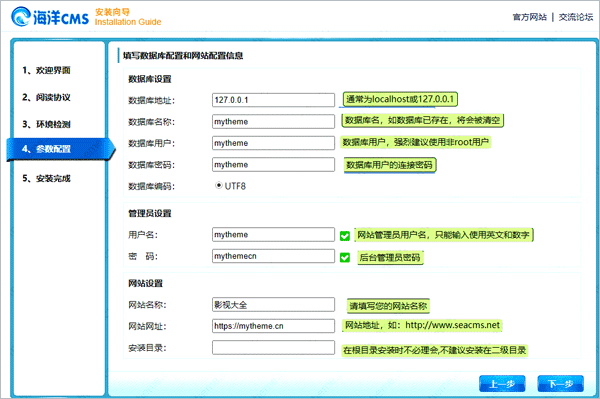Click the 海洋CMS logo
The image size is (600, 399).
50,17
